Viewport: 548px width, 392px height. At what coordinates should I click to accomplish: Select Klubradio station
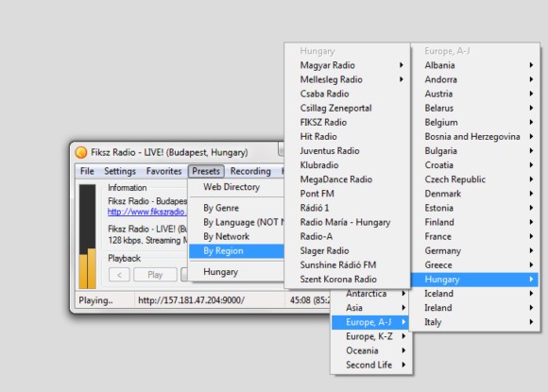[x=348, y=165]
